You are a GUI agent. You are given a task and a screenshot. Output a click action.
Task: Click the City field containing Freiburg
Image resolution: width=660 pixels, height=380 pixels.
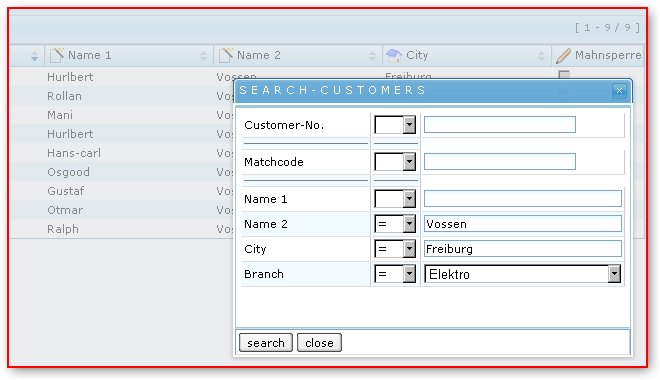[x=522, y=249]
